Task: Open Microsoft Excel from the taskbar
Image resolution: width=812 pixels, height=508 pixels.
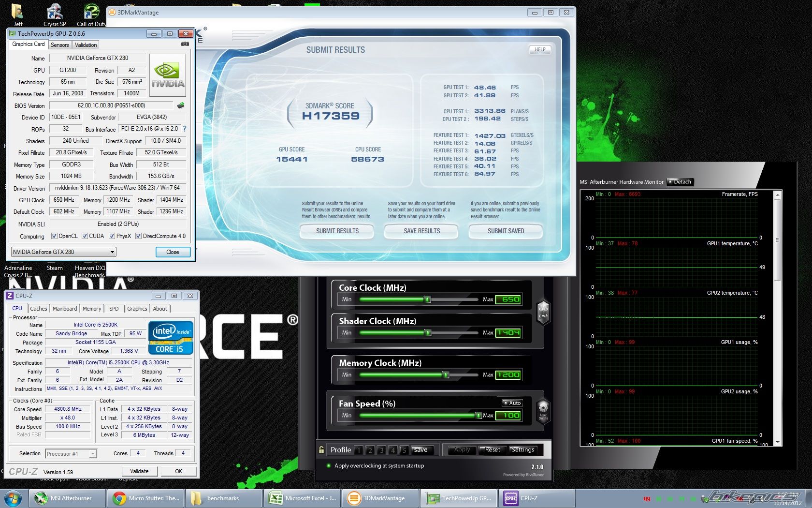Action: pos(303,498)
